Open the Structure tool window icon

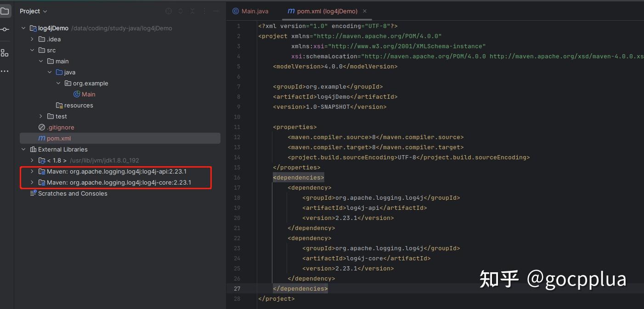(5, 52)
